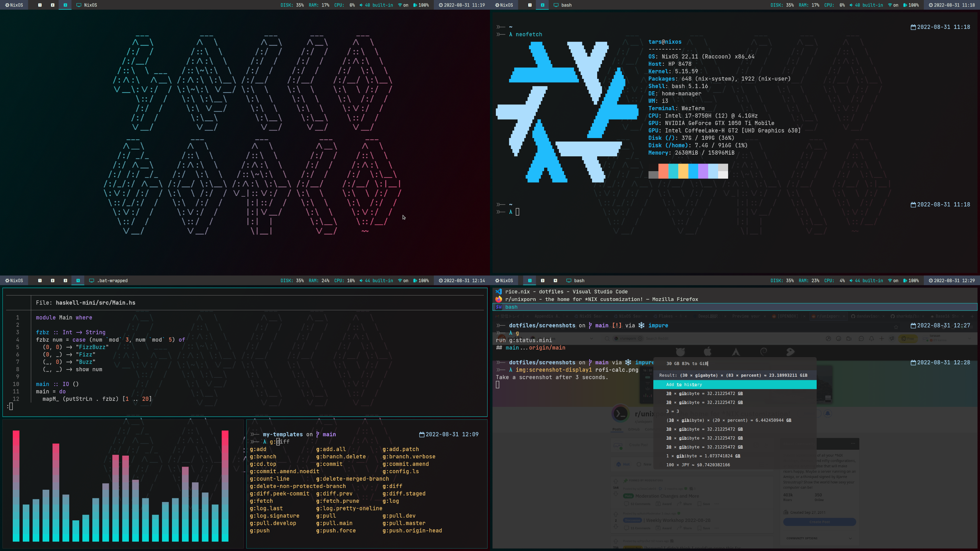Screen dimensions: 980x551
Task: Open the About Community three-dot menu
Action: pyautogui.click(x=853, y=444)
